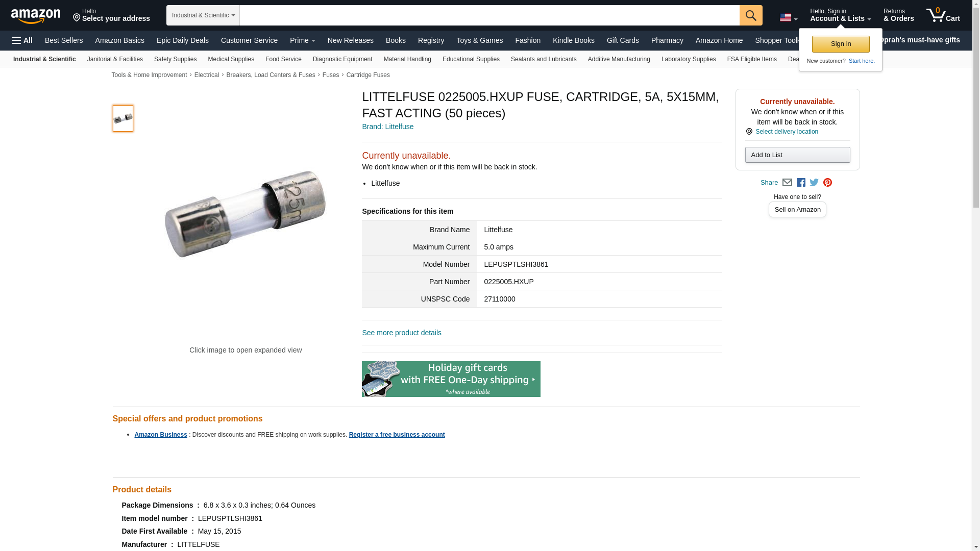Select the fuse product thumbnail

click(x=123, y=118)
